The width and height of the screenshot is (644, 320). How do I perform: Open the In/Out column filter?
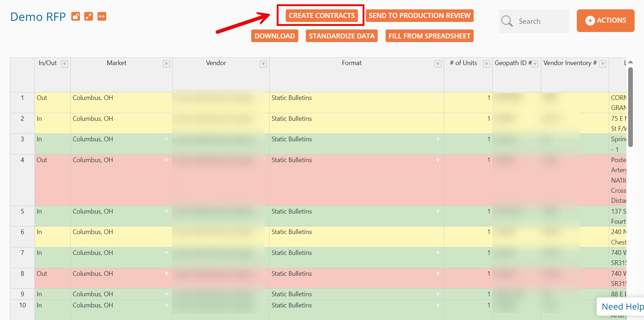click(x=64, y=64)
